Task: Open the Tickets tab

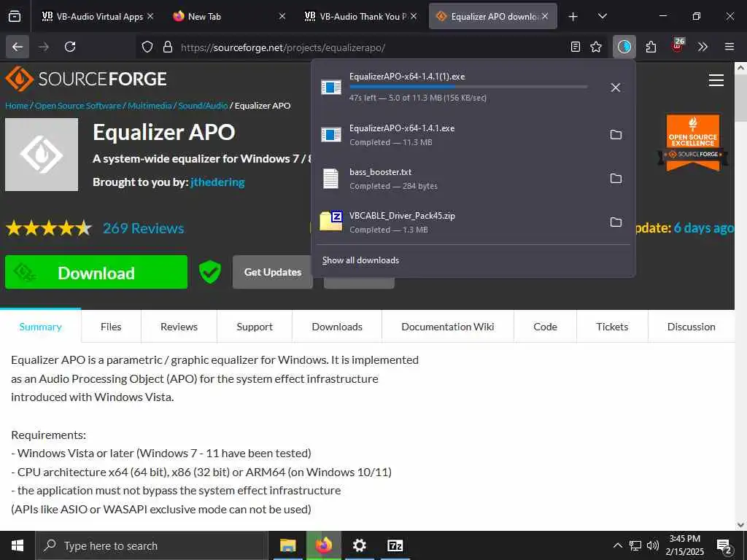Action: point(612,327)
